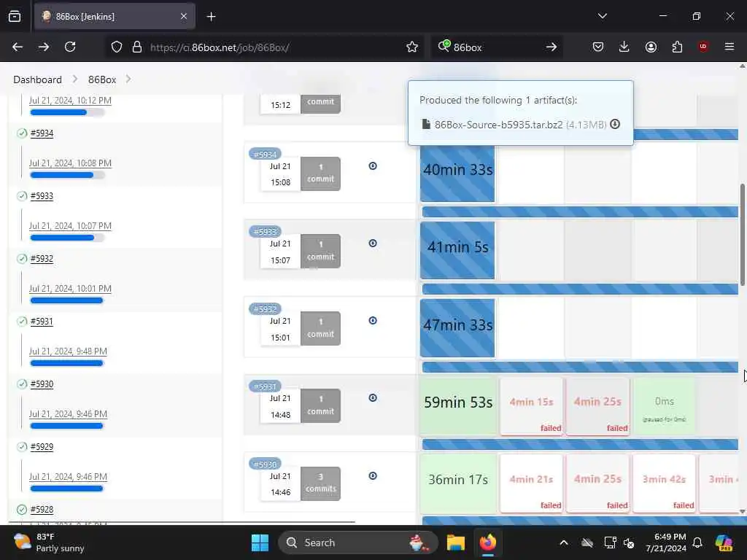Screen dimensions: 747x560
Task: Open 59min 53s stage cell
Action: tap(458, 405)
